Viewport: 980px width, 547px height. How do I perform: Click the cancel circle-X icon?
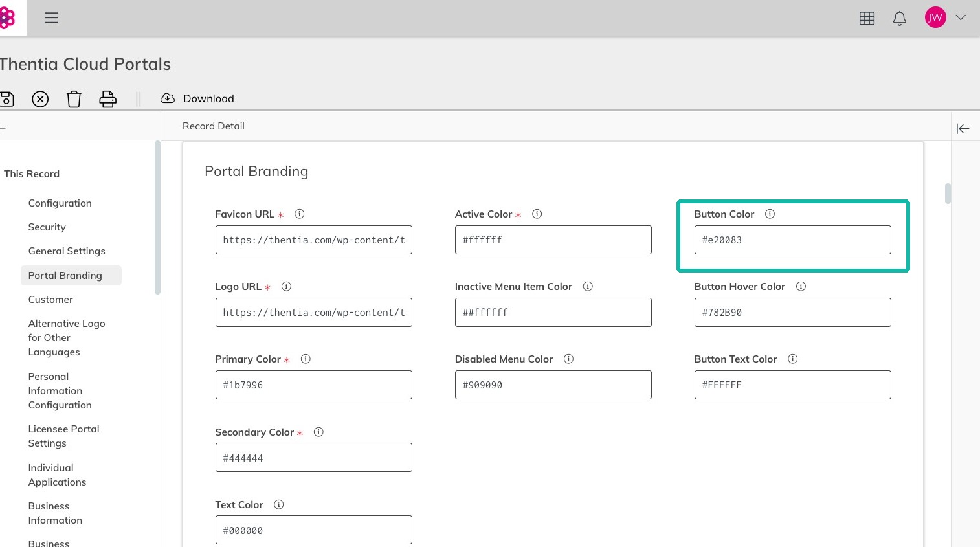(x=40, y=99)
